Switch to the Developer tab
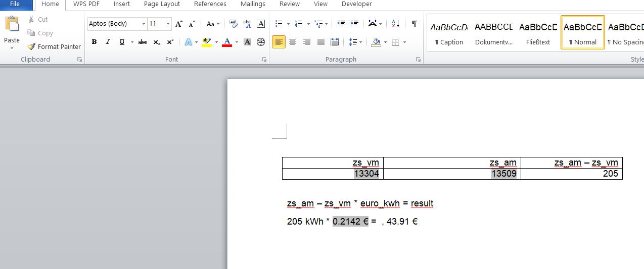 pos(357,4)
